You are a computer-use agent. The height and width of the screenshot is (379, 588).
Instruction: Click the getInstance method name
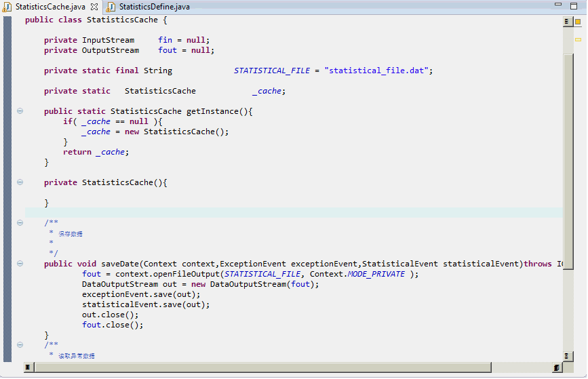[x=213, y=111]
